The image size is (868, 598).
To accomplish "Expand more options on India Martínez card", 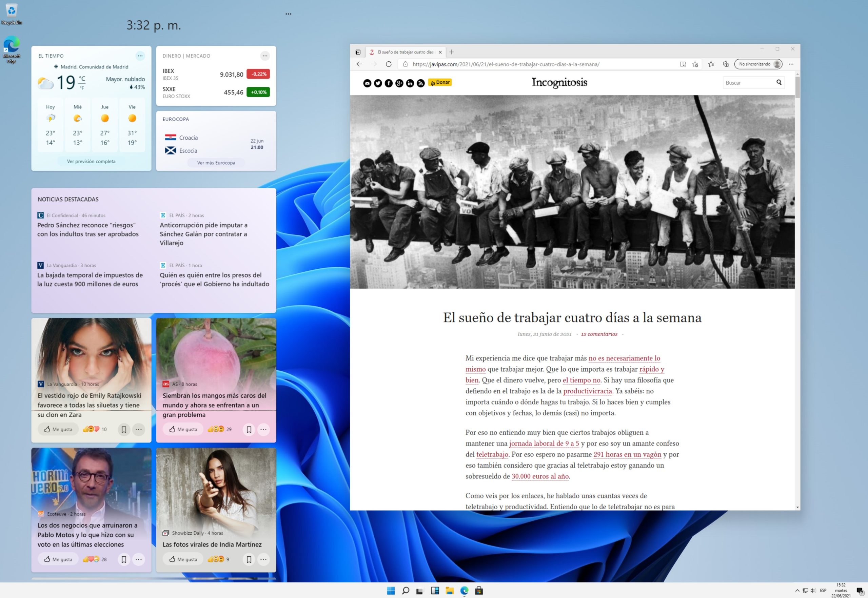I will coord(263,559).
